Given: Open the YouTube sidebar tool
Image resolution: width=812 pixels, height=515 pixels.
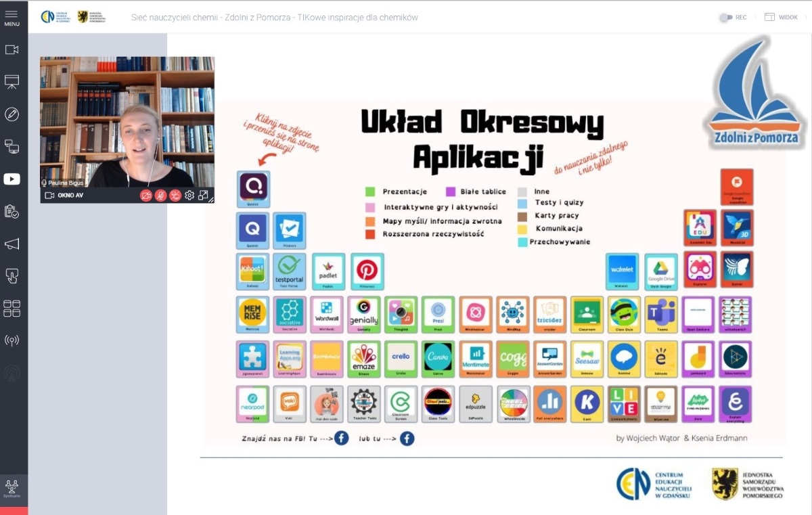Looking at the screenshot, I should [x=12, y=179].
